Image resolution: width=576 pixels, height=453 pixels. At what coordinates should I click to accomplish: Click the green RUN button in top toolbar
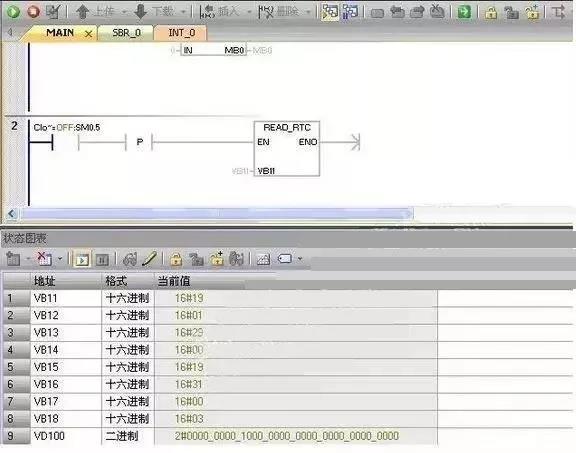[x=13, y=11]
